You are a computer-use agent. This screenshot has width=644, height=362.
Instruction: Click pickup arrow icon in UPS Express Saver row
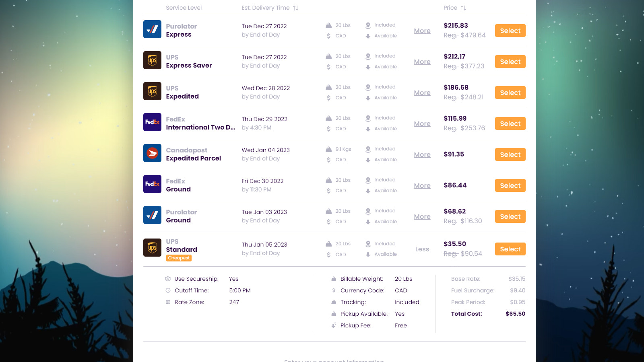368,67
